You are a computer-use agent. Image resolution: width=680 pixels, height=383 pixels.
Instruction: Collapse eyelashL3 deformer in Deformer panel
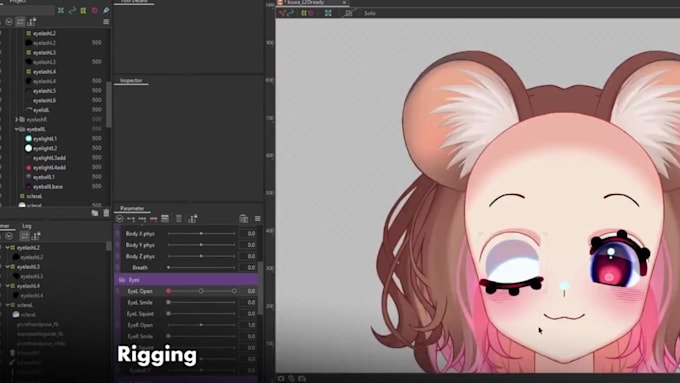(7, 267)
